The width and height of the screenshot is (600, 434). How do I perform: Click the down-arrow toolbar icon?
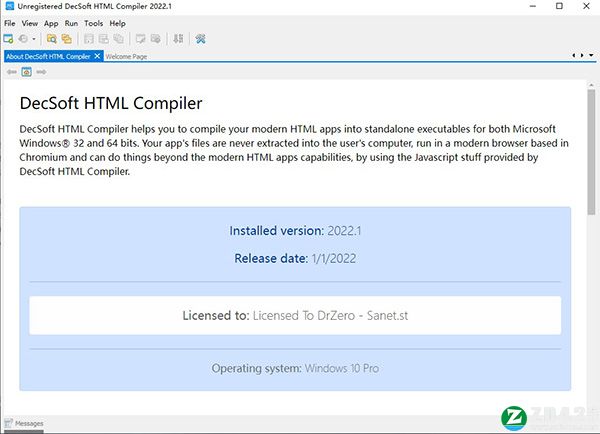pyautogui.click(x=178, y=39)
